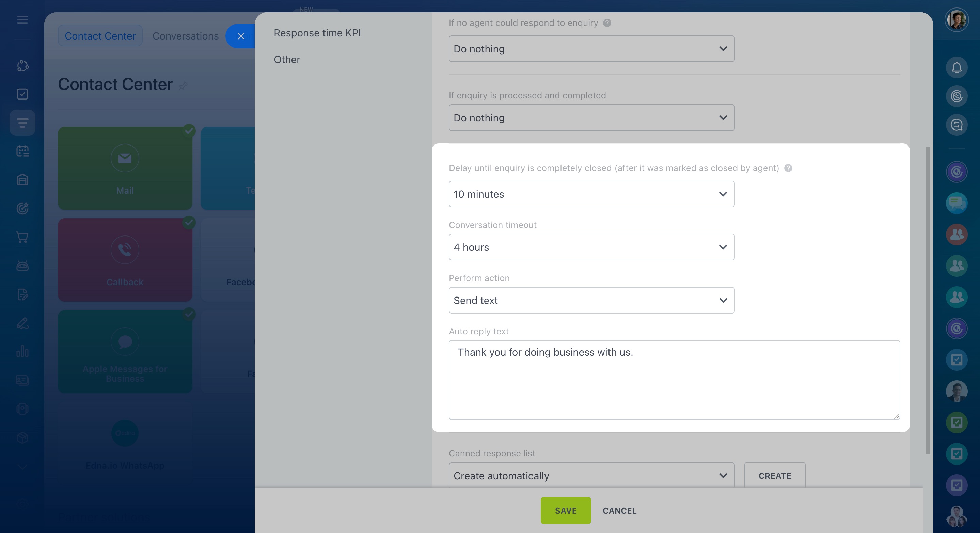Open the Apple Messages for Business tile

point(125,351)
